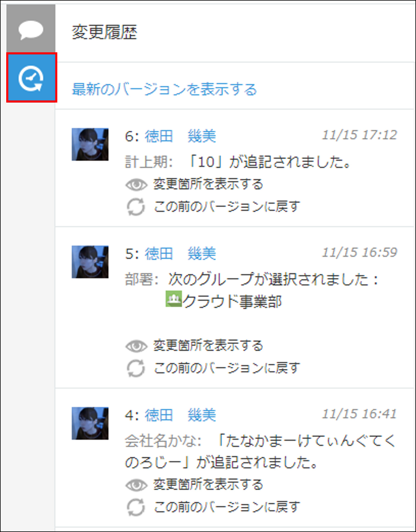Click the user avatar in version 5 entry

click(90, 262)
